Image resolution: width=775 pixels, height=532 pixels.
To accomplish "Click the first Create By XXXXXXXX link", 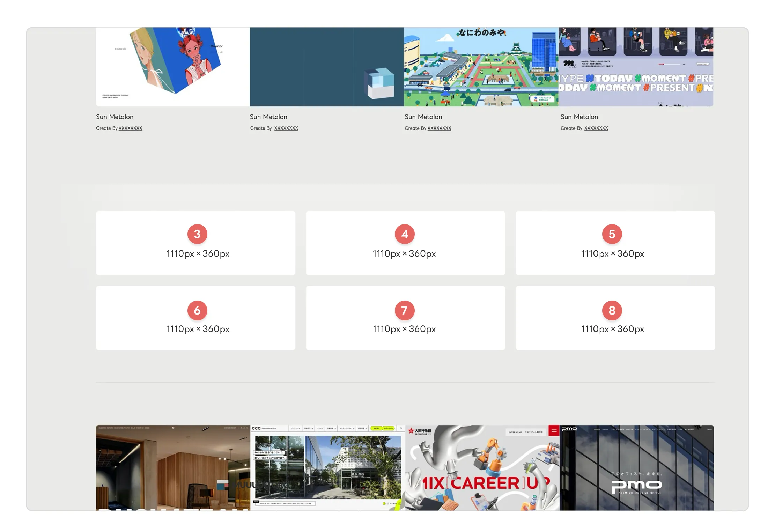I will click(x=130, y=128).
